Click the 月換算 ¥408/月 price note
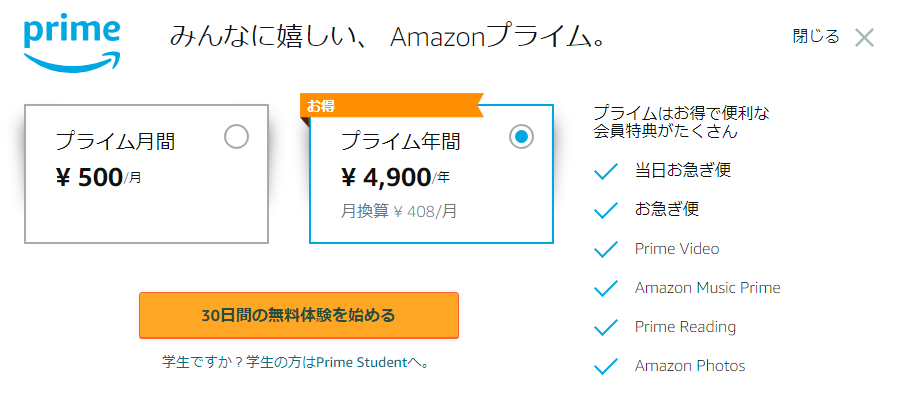The height and width of the screenshot is (403, 899). pos(399,212)
